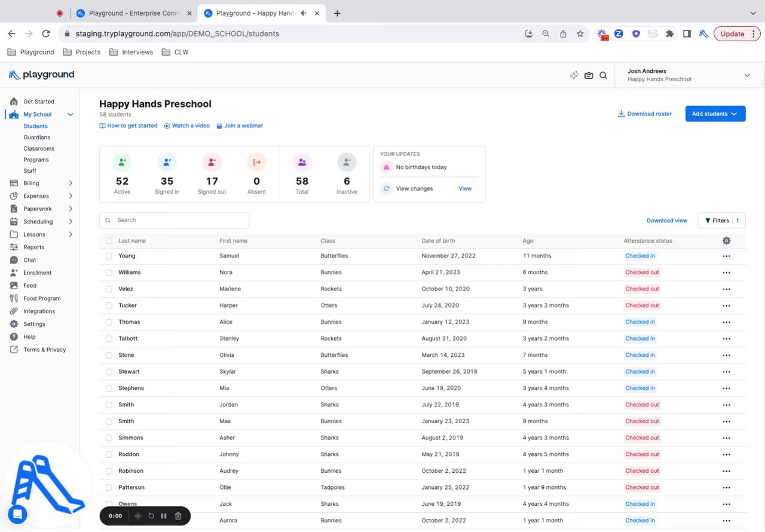This screenshot has width=765, height=532.
Task: Click the Lessons folder icon
Action: coord(14,234)
